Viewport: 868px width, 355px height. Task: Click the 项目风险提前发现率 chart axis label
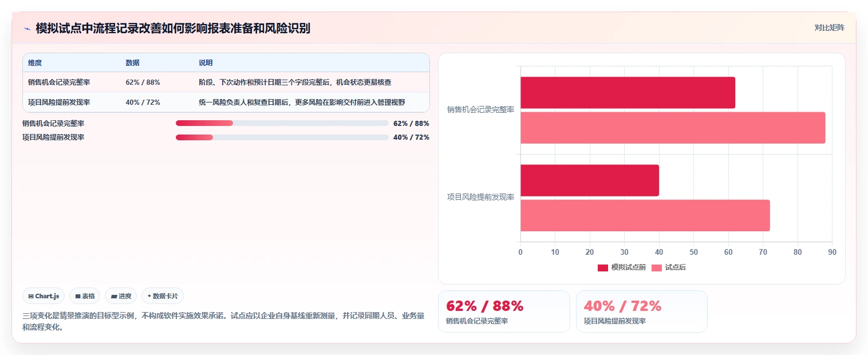[480, 197]
